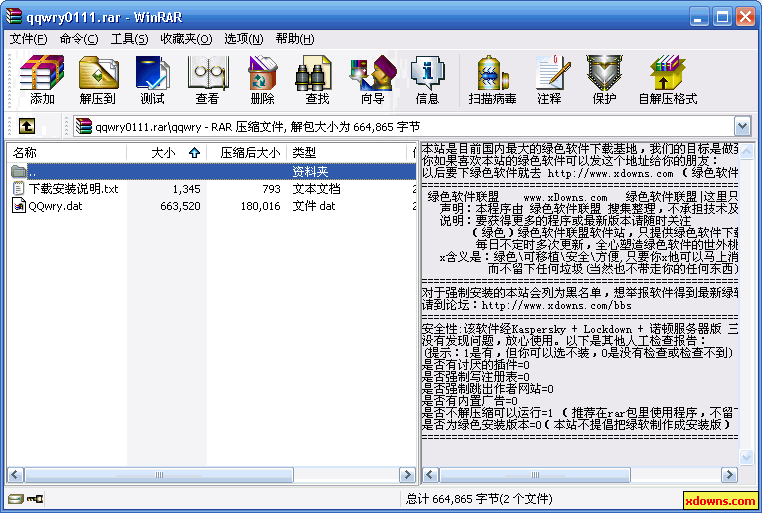Screen dimensions: 762x513
Task: Open the 文件(F) menu
Action: pos(29,39)
